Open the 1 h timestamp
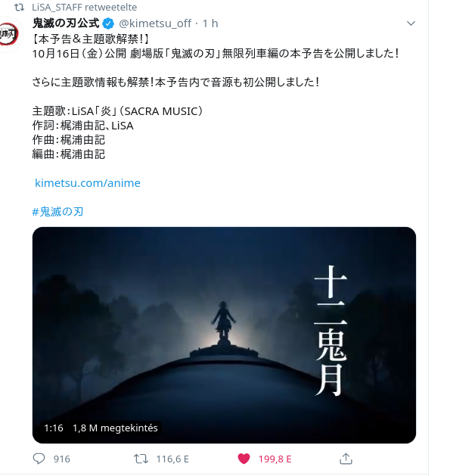Viewport: 450px width, 476px height. (x=210, y=23)
